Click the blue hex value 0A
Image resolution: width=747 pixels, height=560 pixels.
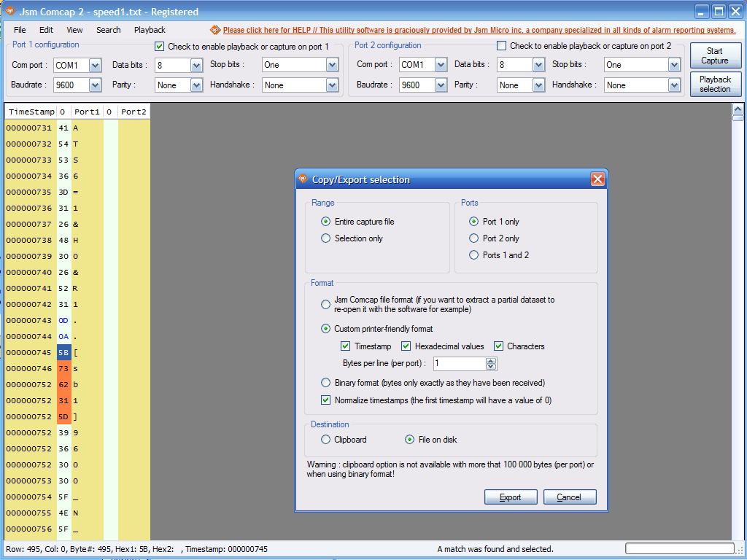[x=63, y=337]
